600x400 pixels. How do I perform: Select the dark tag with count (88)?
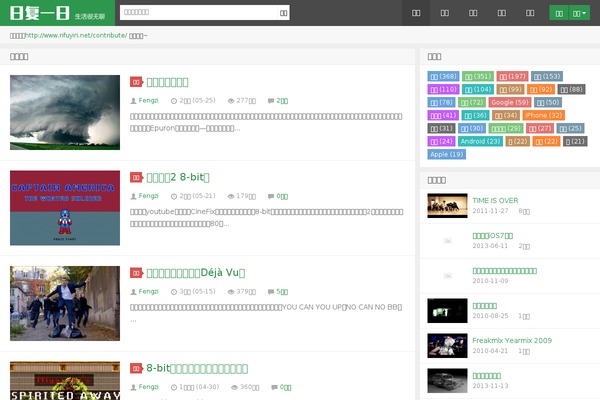pyautogui.click(x=571, y=89)
